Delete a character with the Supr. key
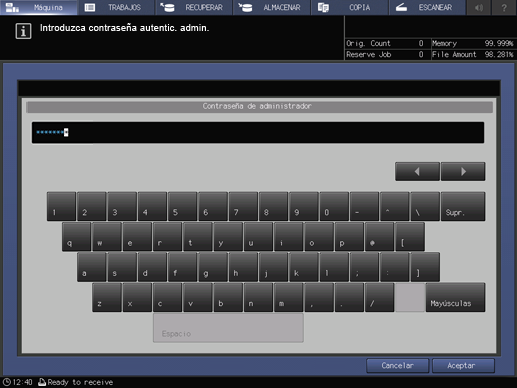 [463, 206]
